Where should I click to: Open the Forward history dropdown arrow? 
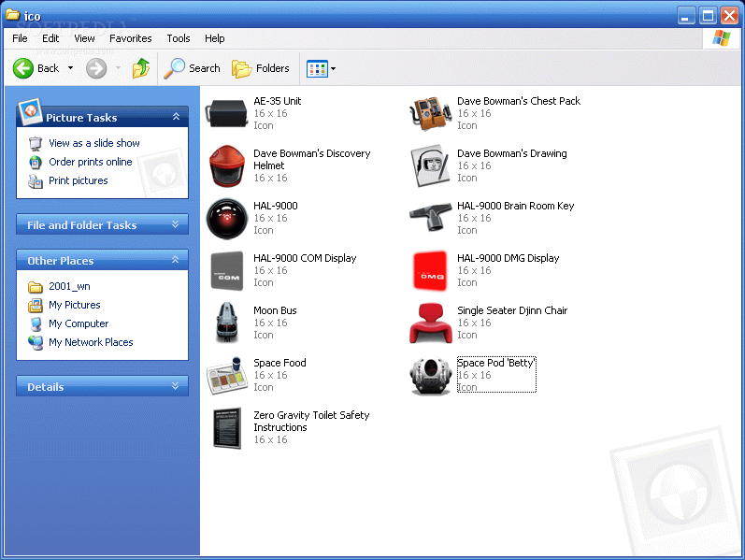[x=118, y=68]
